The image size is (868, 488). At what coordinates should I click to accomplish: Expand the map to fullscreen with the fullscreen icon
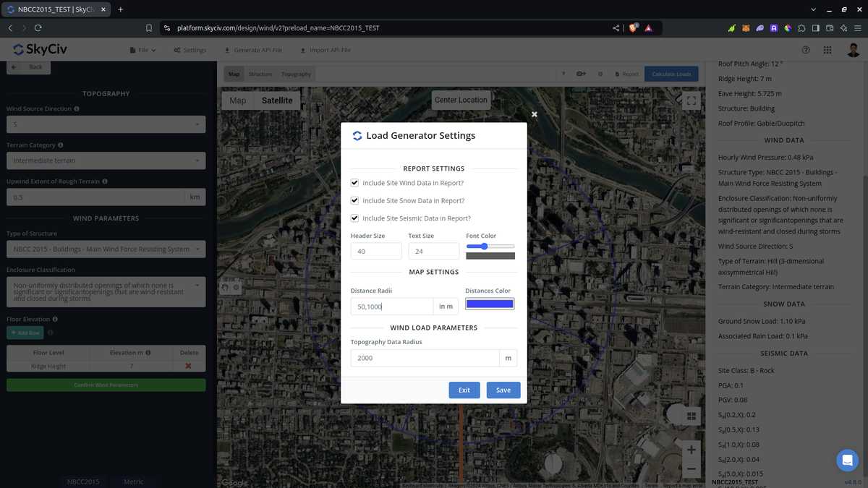coord(691,100)
